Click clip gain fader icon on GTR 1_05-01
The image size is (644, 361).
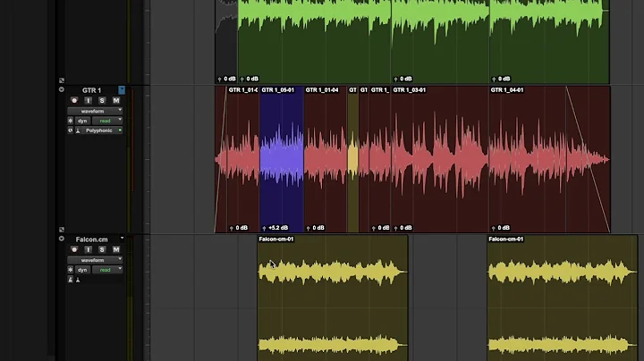click(264, 228)
